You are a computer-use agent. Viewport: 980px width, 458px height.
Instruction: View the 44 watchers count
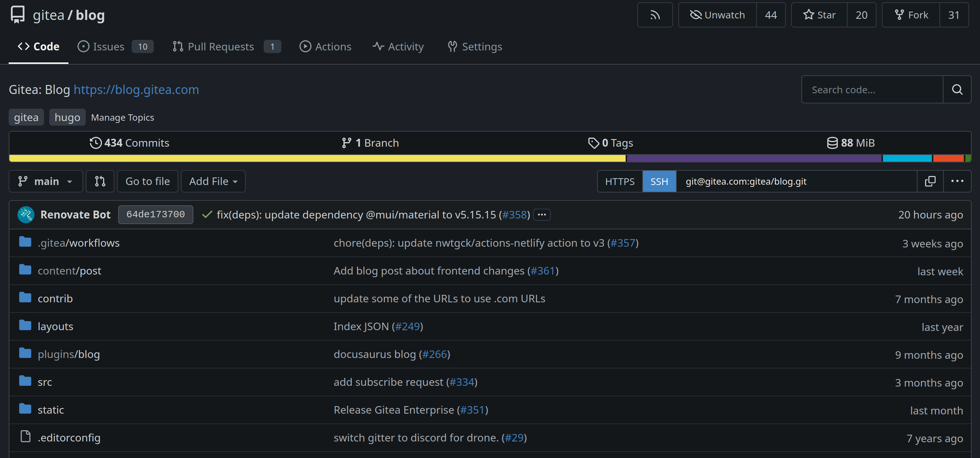click(x=771, y=15)
